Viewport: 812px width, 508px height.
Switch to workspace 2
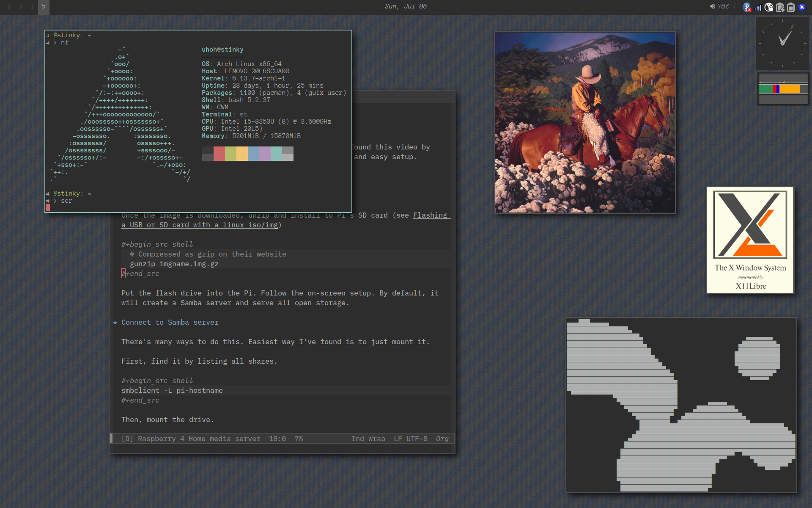pos(9,6)
